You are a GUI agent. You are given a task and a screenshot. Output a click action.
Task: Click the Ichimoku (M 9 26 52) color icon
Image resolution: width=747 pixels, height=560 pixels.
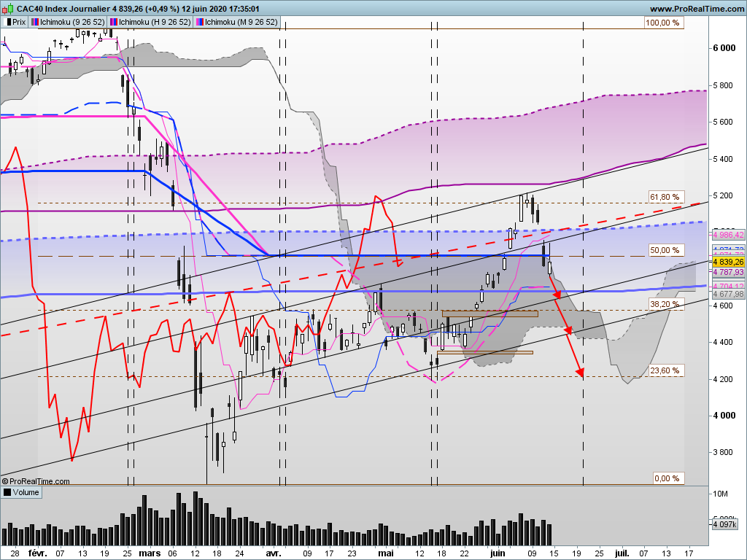pos(200,22)
